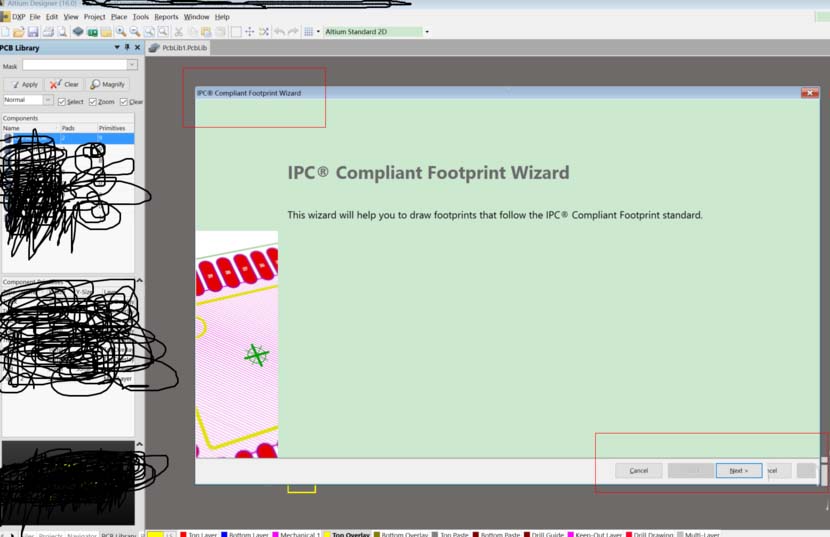The width and height of the screenshot is (830, 537).
Task: Select the Bottom Layer tab
Action: [x=248, y=534]
